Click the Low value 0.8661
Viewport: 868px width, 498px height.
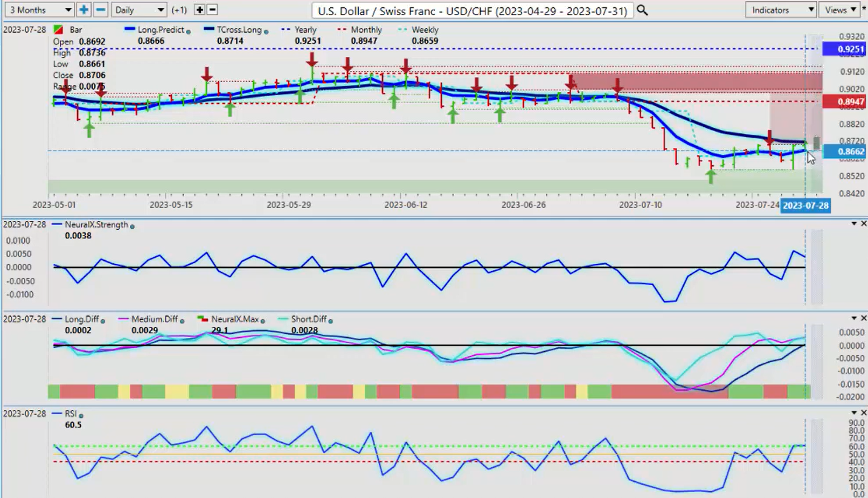click(92, 64)
